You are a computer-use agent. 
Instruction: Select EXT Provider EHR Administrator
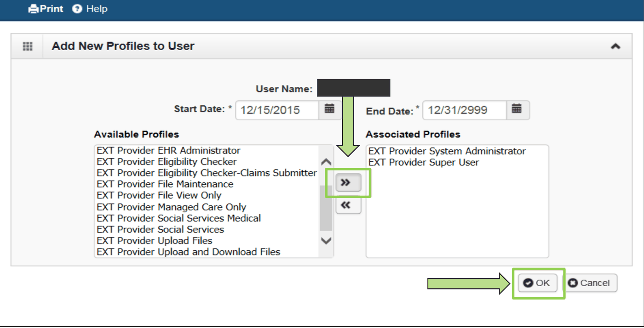tap(168, 151)
